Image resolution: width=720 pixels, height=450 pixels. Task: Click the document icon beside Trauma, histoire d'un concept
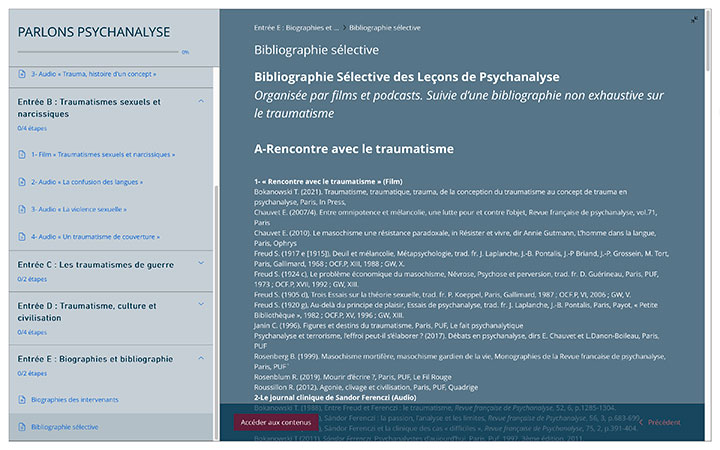(x=22, y=74)
